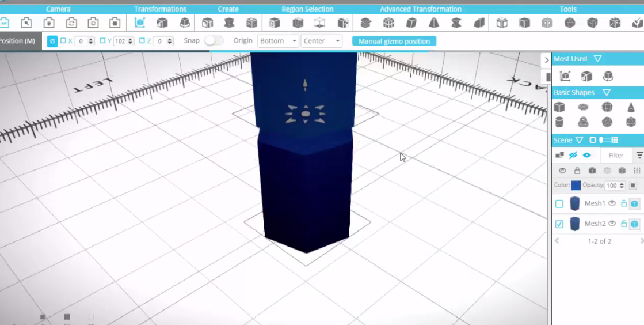Activate the camera zoom tool
The image size is (644, 325).
tap(26, 22)
